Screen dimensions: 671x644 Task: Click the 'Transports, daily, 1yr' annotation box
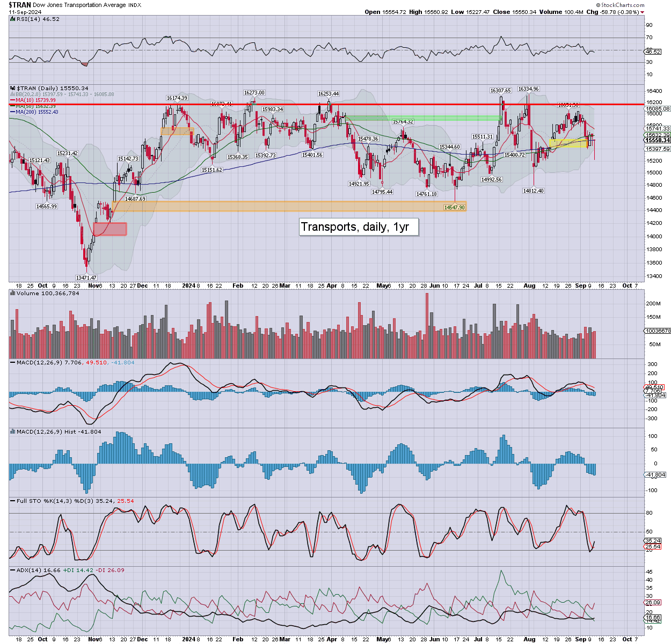coord(358,227)
